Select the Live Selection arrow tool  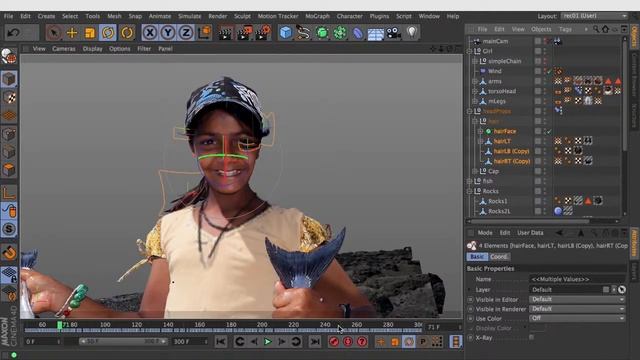[x=53, y=32]
